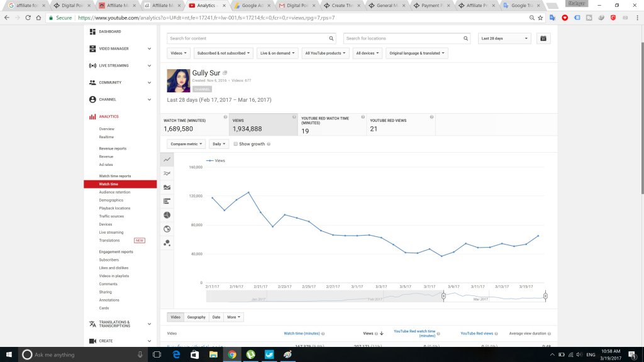
Task: Open Microsoft Edge from the taskbar
Action: (176, 355)
